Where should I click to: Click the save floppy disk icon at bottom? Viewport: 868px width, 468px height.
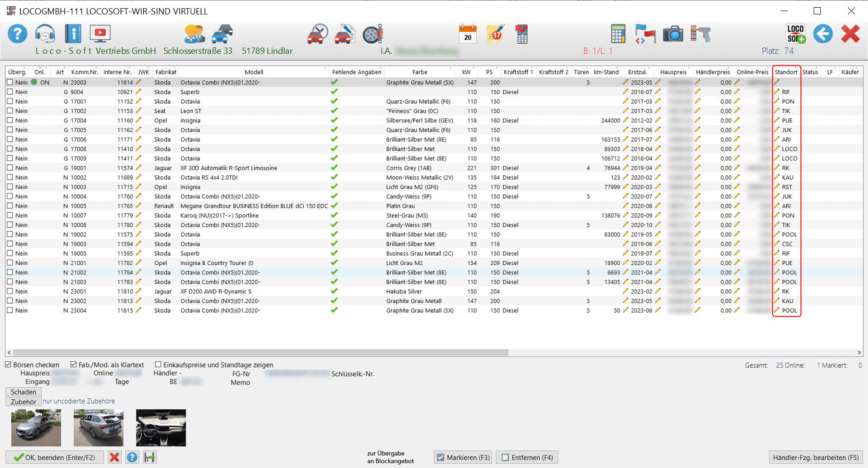coord(149,457)
